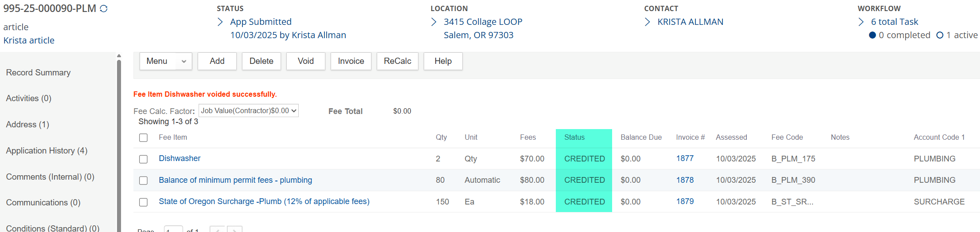This screenshot has height=232, width=980.
Task: Check the Dishwasher fee item checkbox
Action: pyautogui.click(x=143, y=159)
